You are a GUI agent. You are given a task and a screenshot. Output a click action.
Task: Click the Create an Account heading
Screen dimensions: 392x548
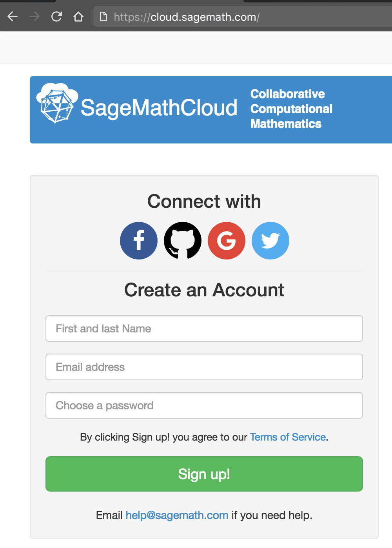point(204,290)
